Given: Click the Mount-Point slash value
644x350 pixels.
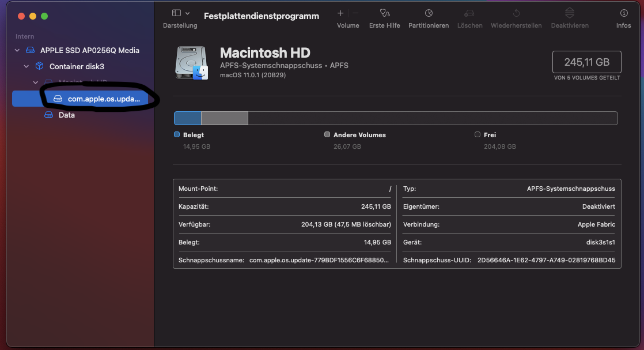Looking at the screenshot, I should (x=390, y=189).
